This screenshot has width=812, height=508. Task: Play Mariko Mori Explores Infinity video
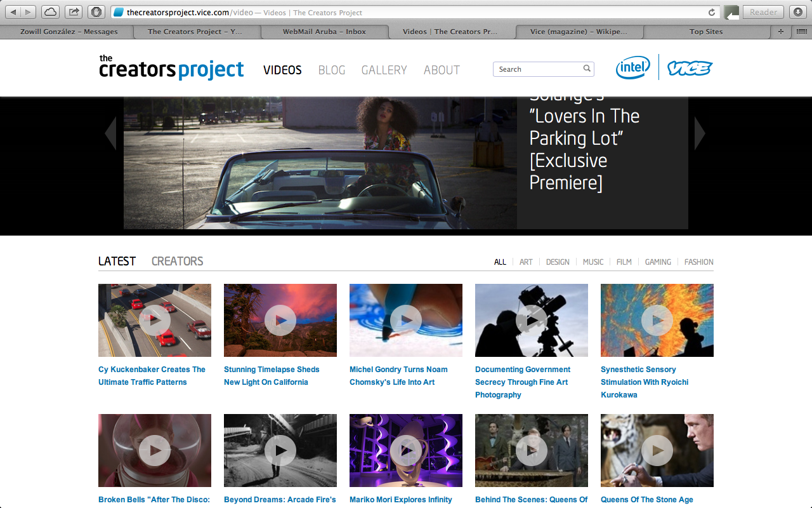click(406, 450)
